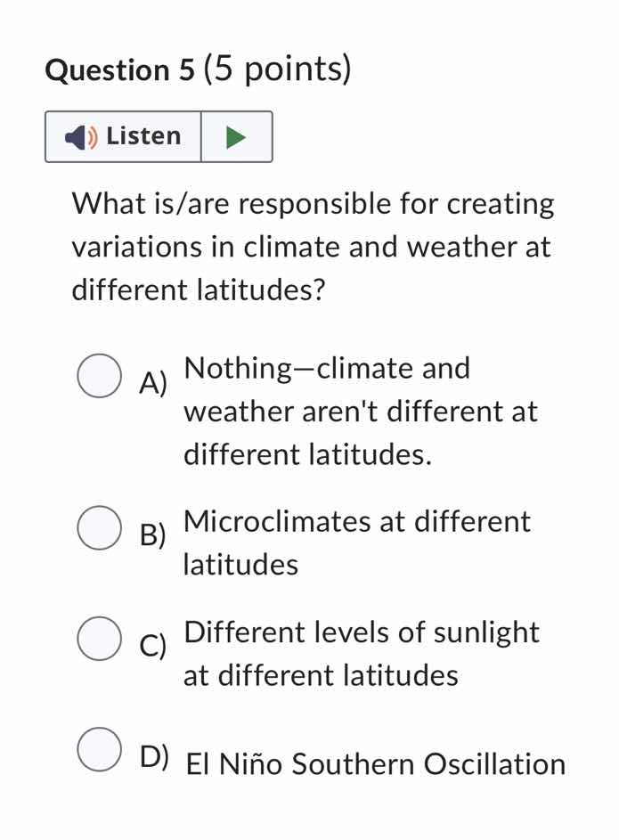The height and width of the screenshot is (840, 619).
Task: Select answer A radio button
Action: click(x=99, y=375)
